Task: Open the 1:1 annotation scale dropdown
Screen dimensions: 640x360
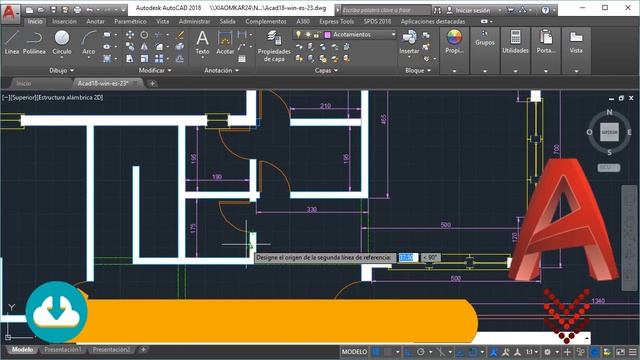Action: click(x=531, y=352)
